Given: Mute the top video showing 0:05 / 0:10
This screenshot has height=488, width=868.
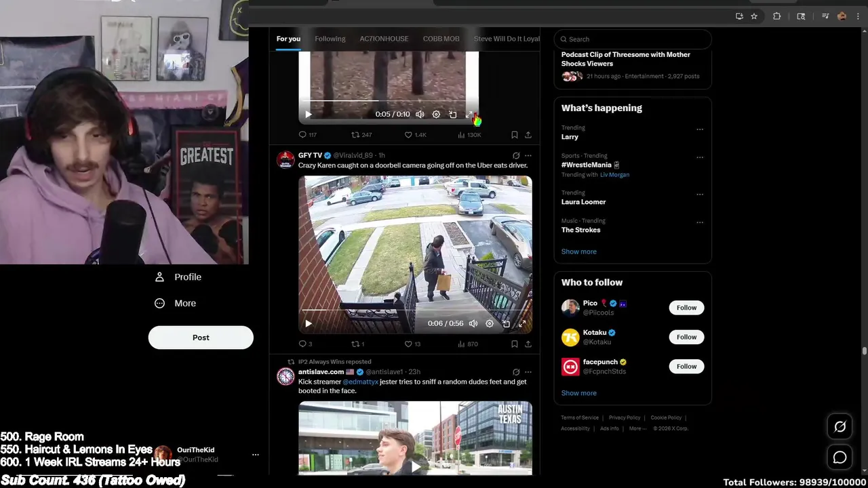Looking at the screenshot, I should 420,115.
